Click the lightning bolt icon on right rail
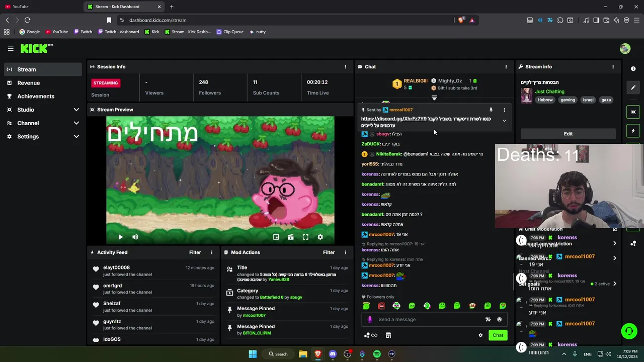The image size is (644, 362). [633, 131]
